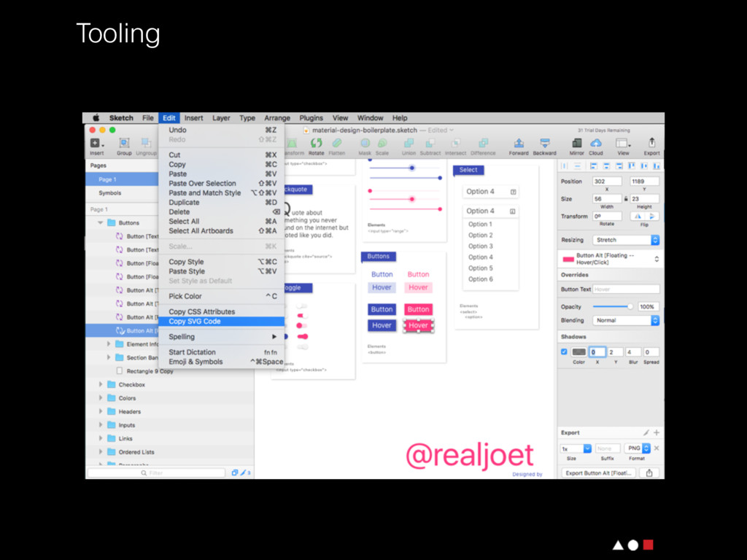The width and height of the screenshot is (747, 560).
Task: Open the Button Alt symbol selector dropdown
Action: coord(610,259)
